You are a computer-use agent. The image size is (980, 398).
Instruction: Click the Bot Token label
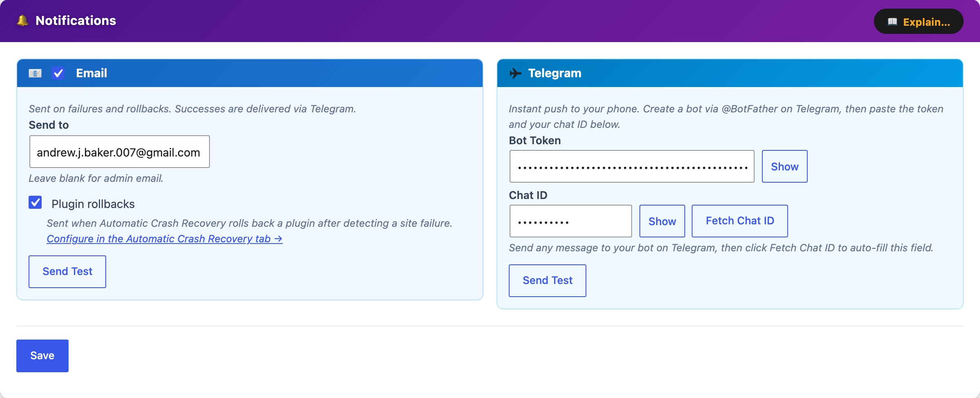(x=535, y=141)
